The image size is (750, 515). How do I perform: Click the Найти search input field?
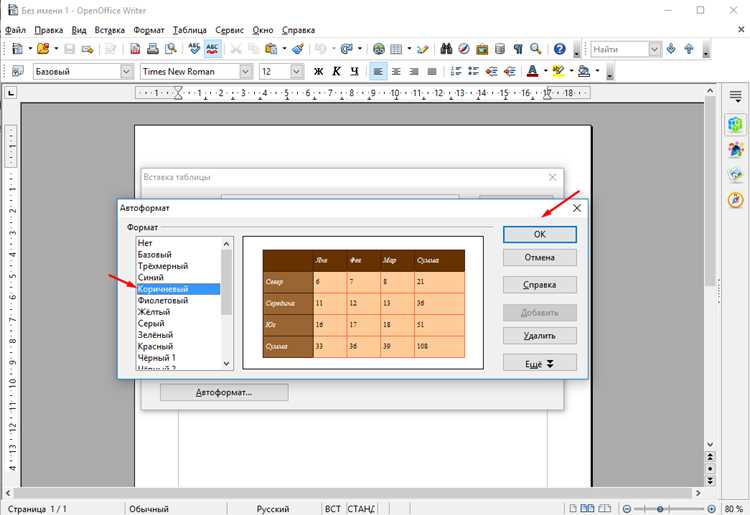point(620,49)
